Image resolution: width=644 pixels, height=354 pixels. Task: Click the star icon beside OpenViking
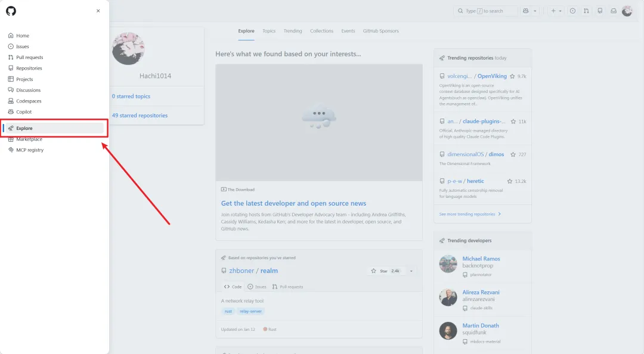click(x=512, y=76)
